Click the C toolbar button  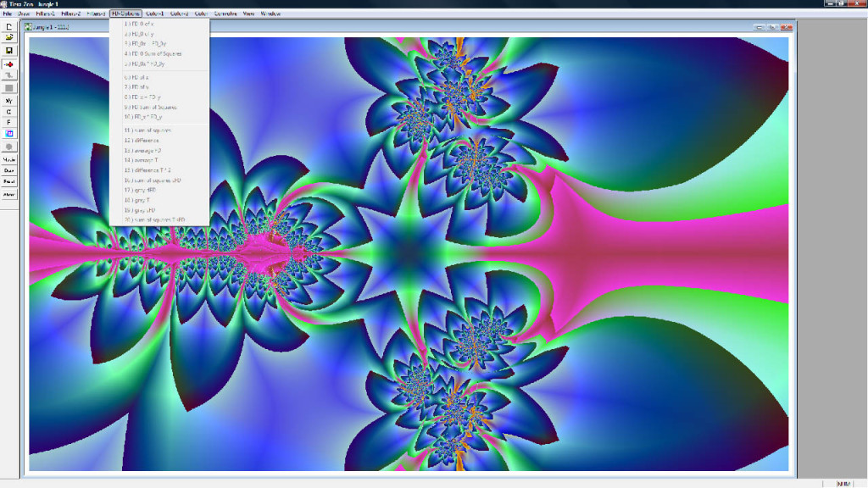(x=9, y=111)
